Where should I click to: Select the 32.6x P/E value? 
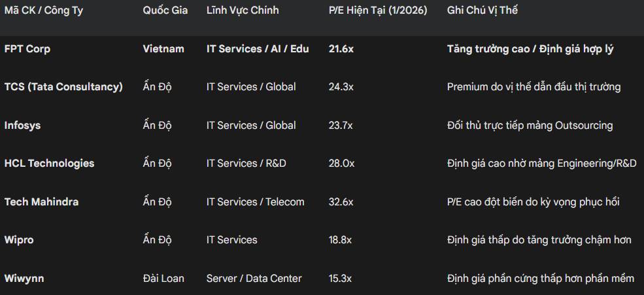[341, 202]
